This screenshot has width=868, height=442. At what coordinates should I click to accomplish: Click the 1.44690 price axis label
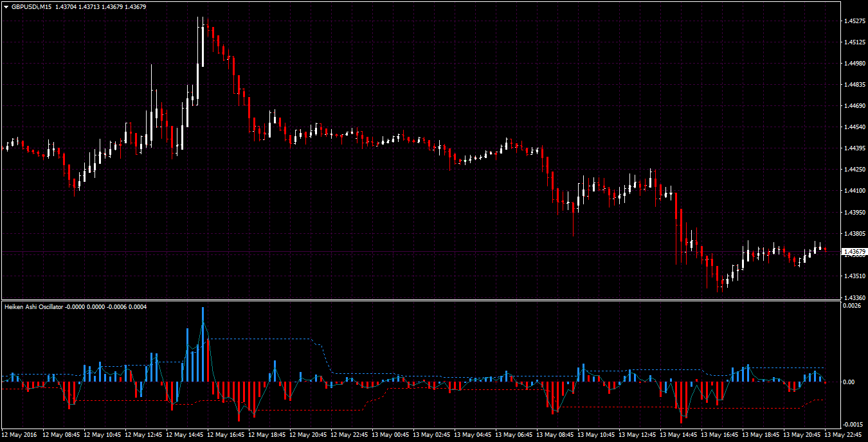click(854, 106)
